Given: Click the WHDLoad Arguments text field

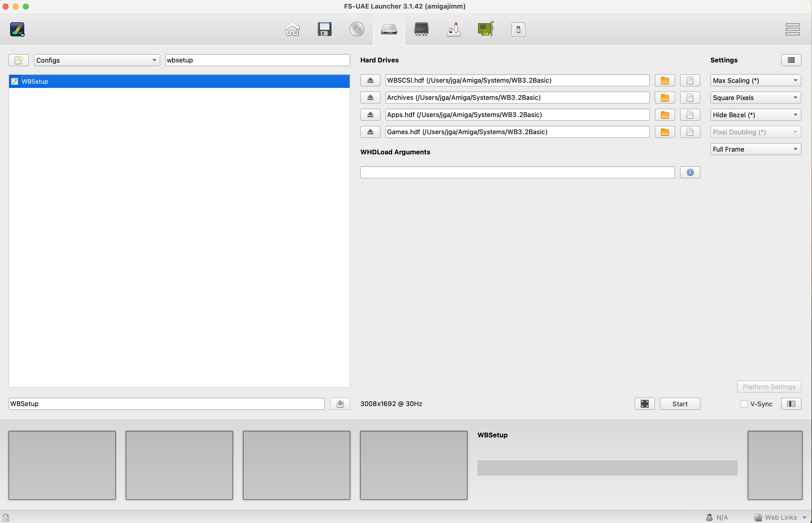Looking at the screenshot, I should pyautogui.click(x=517, y=173).
